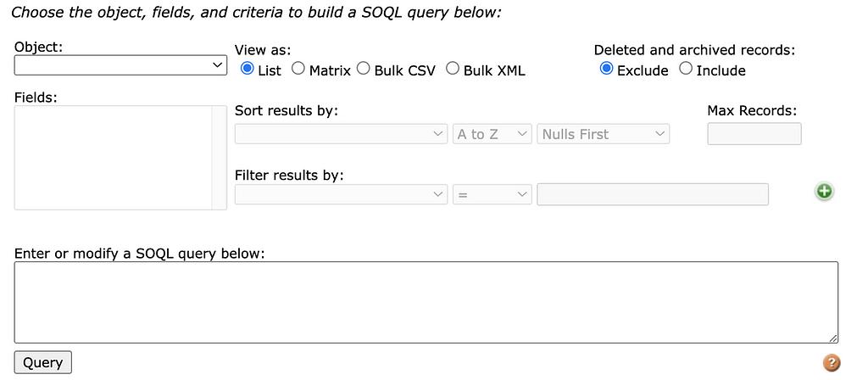Click the Fields list scrollbar
868x380 pixels.
pyautogui.click(x=219, y=158)
